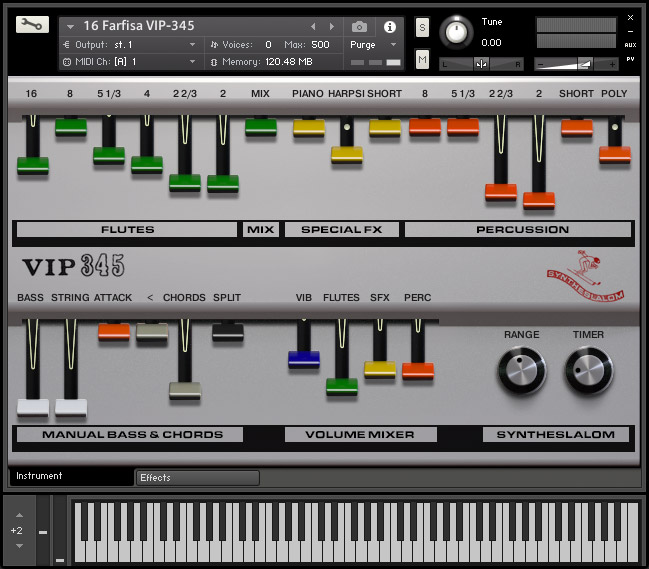Minimize the instrument header view

coord(630,31)
